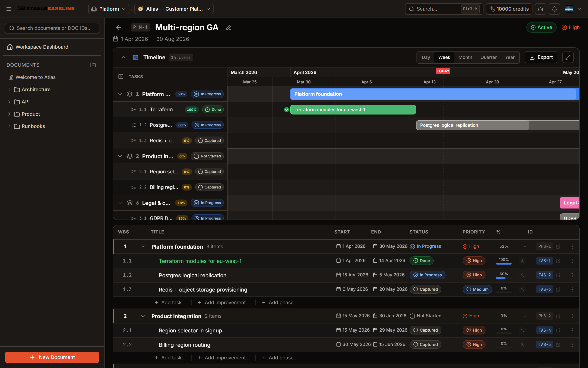The image size is (588, 368).
Task: Add improvement under Product integration
Action: pyautogui.click(x=224, y=358)
